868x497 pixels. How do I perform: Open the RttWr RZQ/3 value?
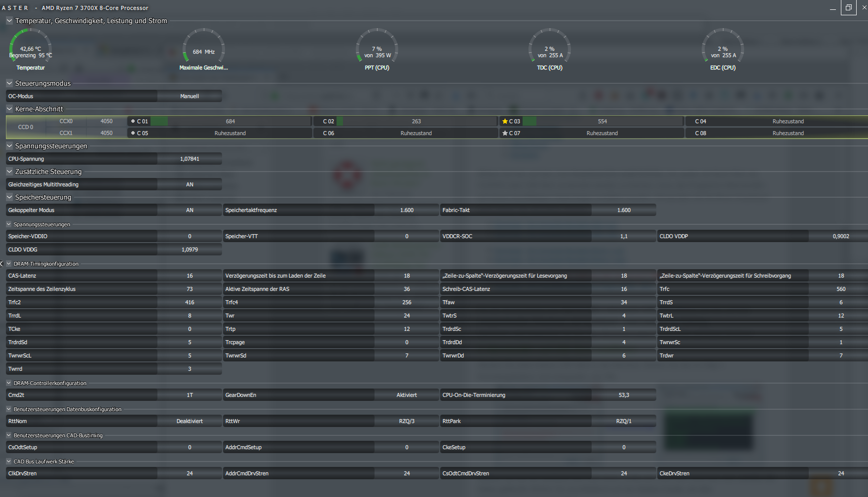click(x=407, y=421)
